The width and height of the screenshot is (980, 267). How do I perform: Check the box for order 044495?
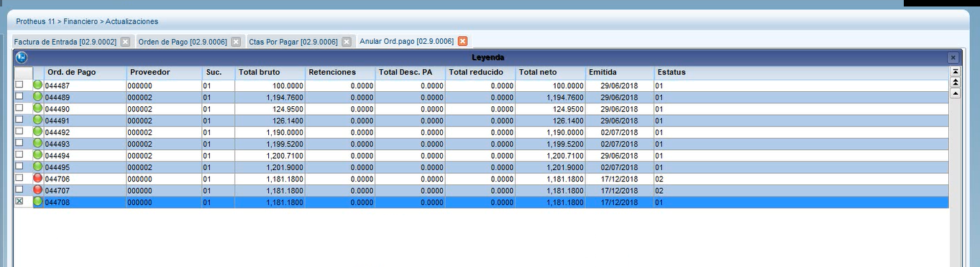pyautogui.click(x=19, y=166)
